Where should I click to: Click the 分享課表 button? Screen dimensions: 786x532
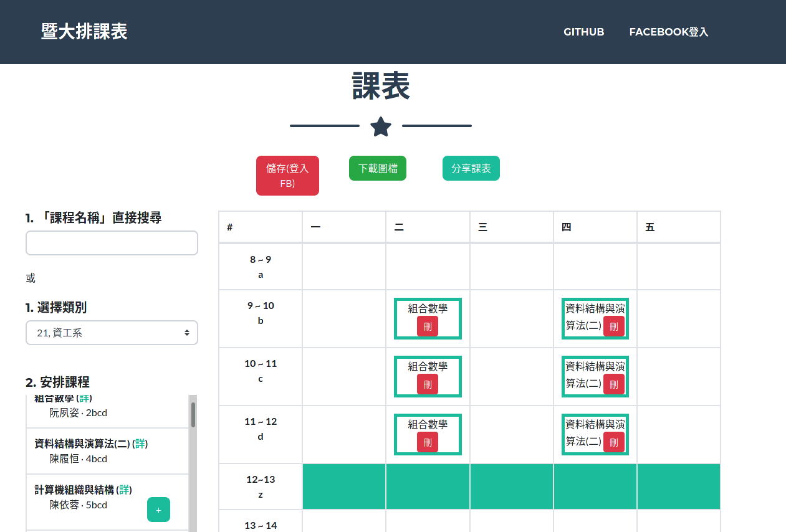[471, 168]
